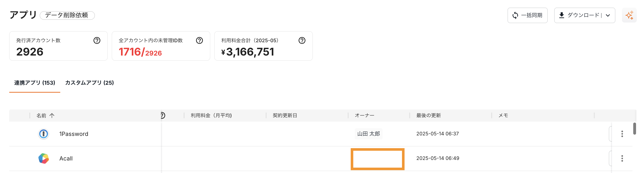The image size is (644, 173).
Task: Toggle the sort arrow next to 名前 column
Action: 52,115
